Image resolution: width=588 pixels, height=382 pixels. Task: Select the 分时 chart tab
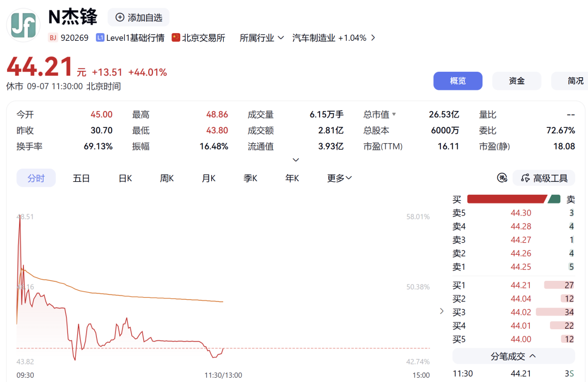point(36,178)
